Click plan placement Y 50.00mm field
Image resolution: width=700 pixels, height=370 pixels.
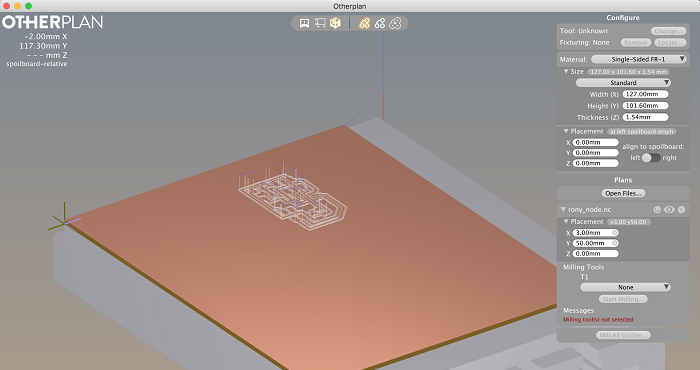(x=596, y=243)
